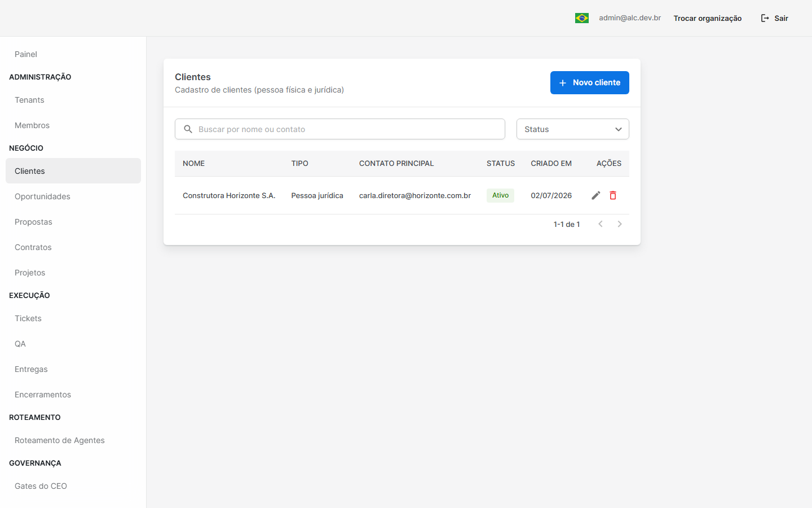812x508 pixels.
Task: Click the pencil edit icon for Construtora Horizonte
Action: point(595,195)
